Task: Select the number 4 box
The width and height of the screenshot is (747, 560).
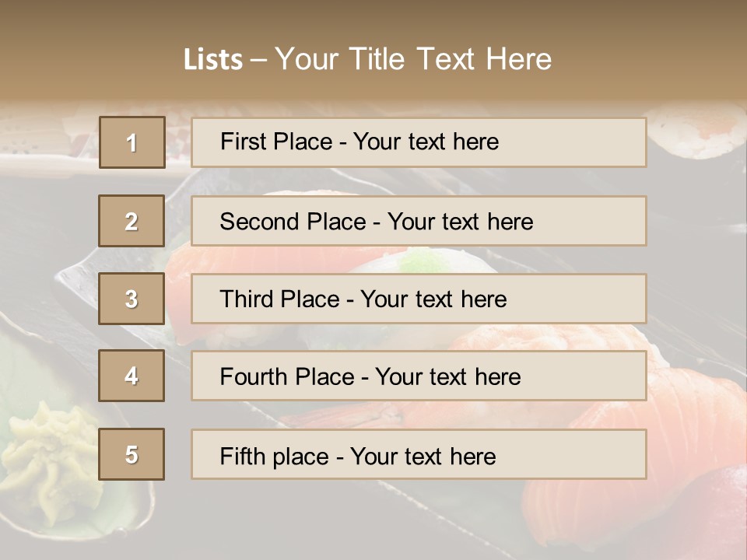Action: (132, 376)
